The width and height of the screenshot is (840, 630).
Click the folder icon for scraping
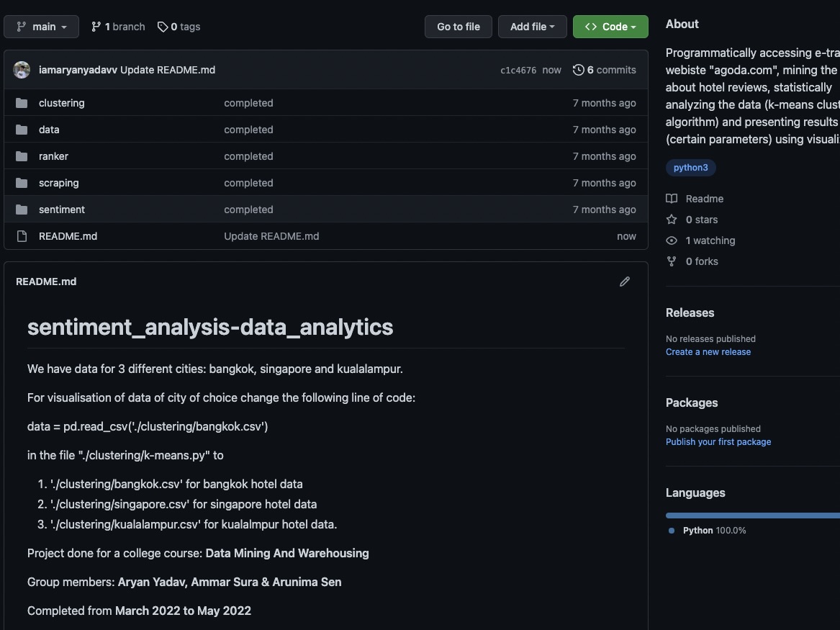tap(22, 183)
